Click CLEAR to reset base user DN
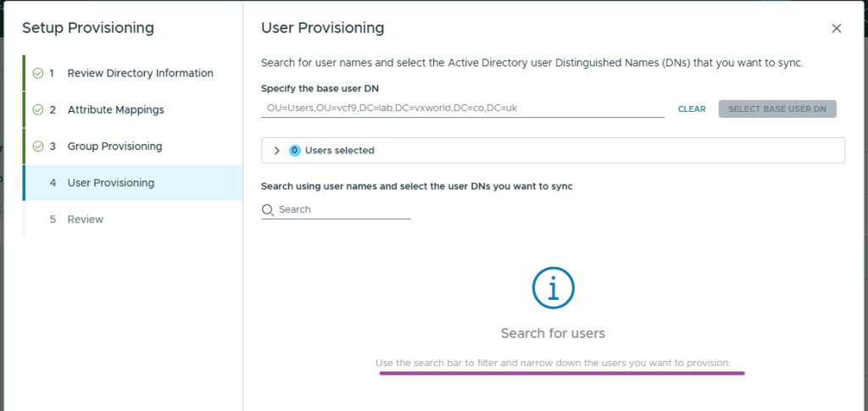The image size is (868, 411). point(692,109)
